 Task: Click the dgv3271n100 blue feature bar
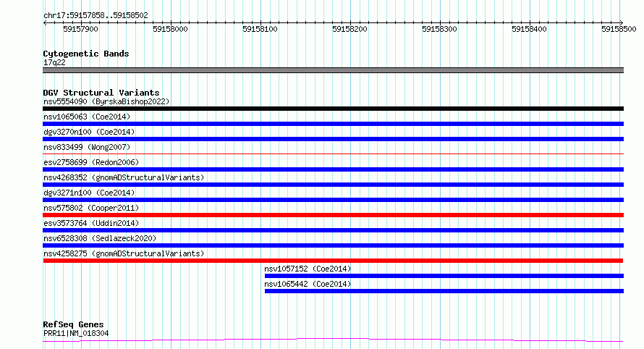333,200
